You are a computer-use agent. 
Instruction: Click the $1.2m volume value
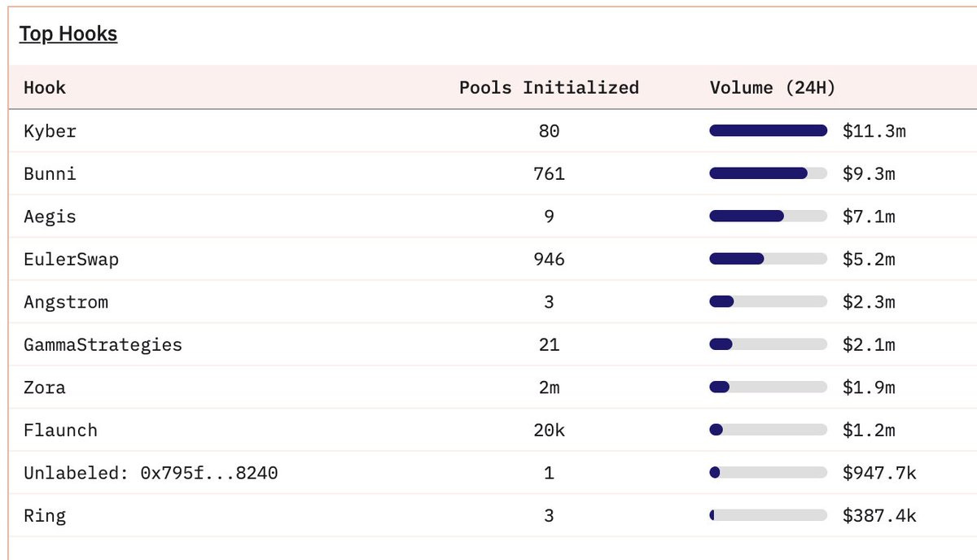[869, 431]
